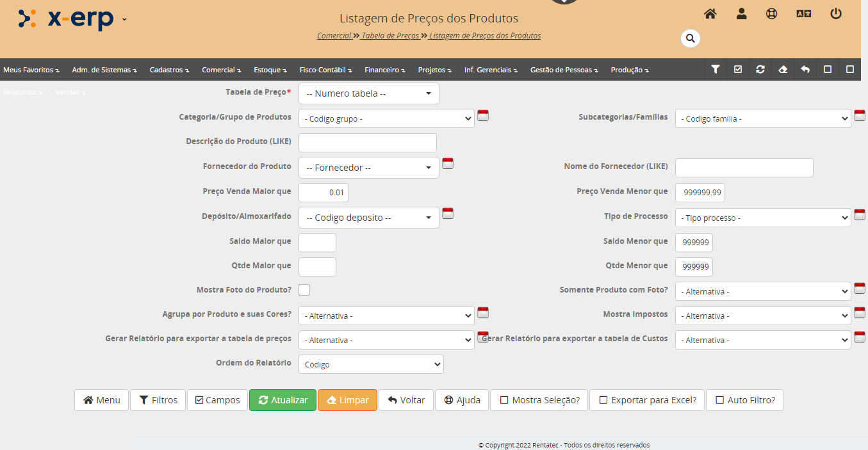The image size is (868, 450).
Task: Click the language translate icon in header
Action: pyautogui.click(x=803, y=13)
